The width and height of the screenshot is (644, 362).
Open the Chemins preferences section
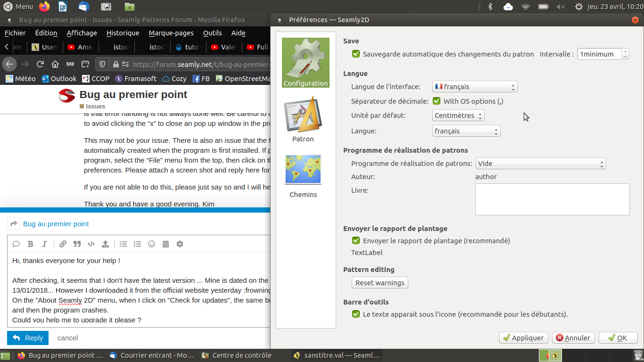pos(303,175)
